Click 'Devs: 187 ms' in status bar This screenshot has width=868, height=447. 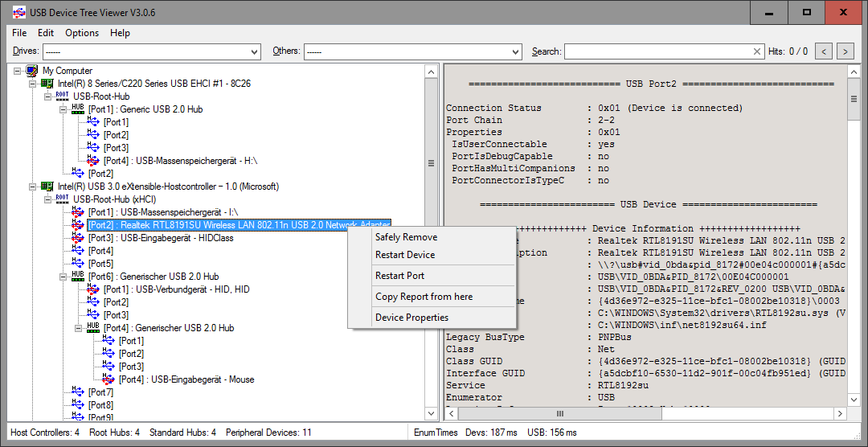tap(491, 432)
